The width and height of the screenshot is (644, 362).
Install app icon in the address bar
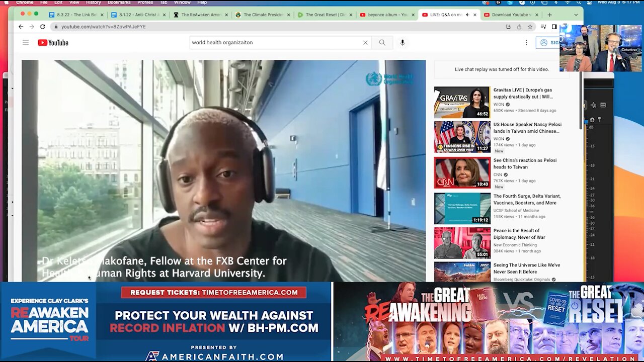(x=508, y=27)
